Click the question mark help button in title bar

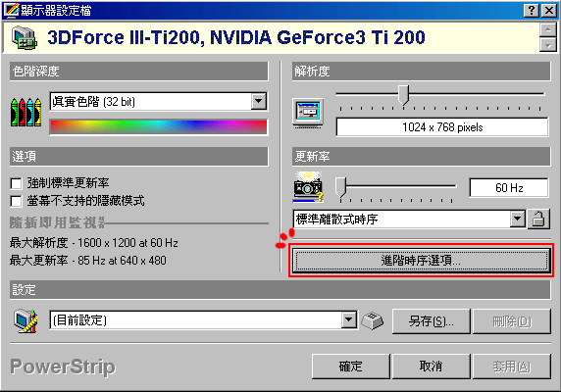tap(532, 11)
